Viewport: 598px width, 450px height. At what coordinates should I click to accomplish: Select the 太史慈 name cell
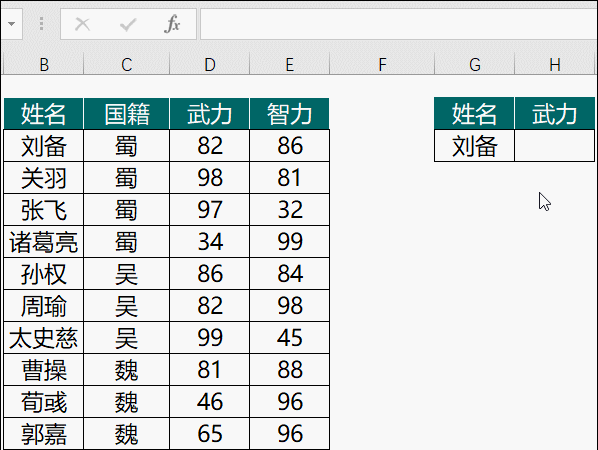click(x=43, y=338)
